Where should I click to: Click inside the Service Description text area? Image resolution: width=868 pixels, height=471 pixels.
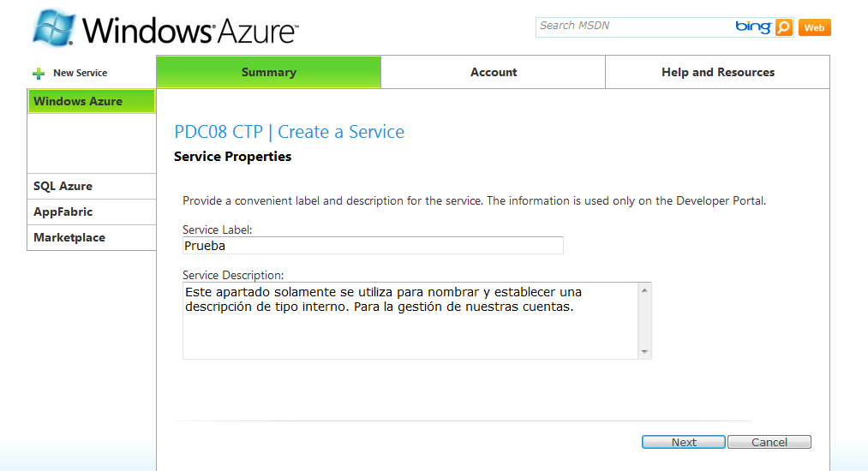(x=410, y=321)
